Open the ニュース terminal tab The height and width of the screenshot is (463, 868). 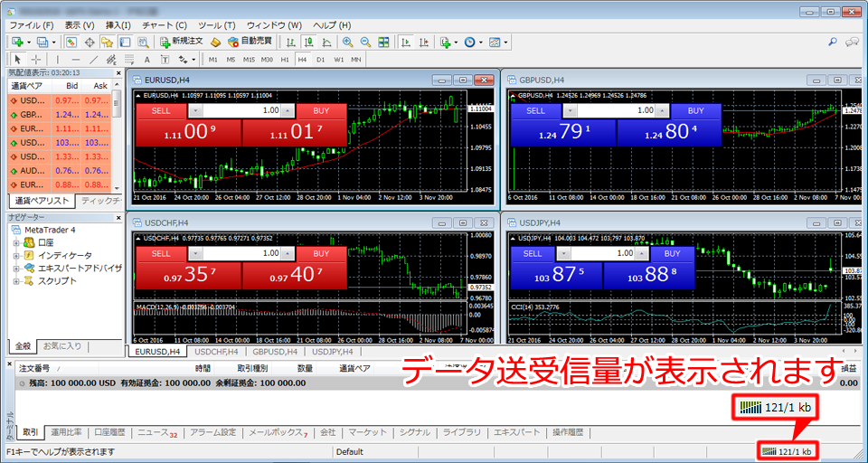coord(157,432)
